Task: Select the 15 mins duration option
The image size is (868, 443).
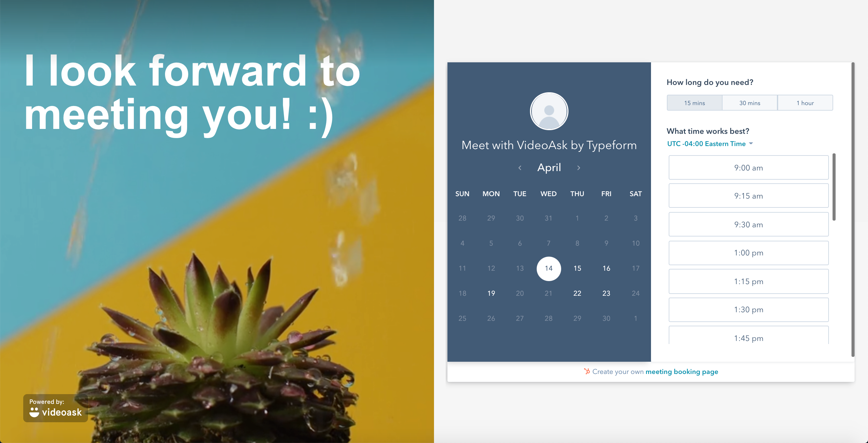Action: (694, 103)
